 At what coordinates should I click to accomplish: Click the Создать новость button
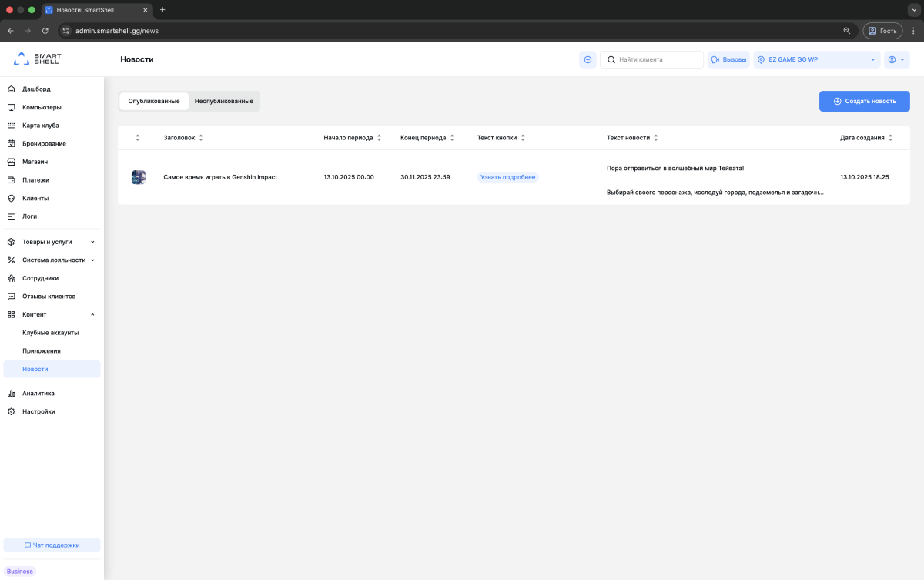(x=864, y=101)
